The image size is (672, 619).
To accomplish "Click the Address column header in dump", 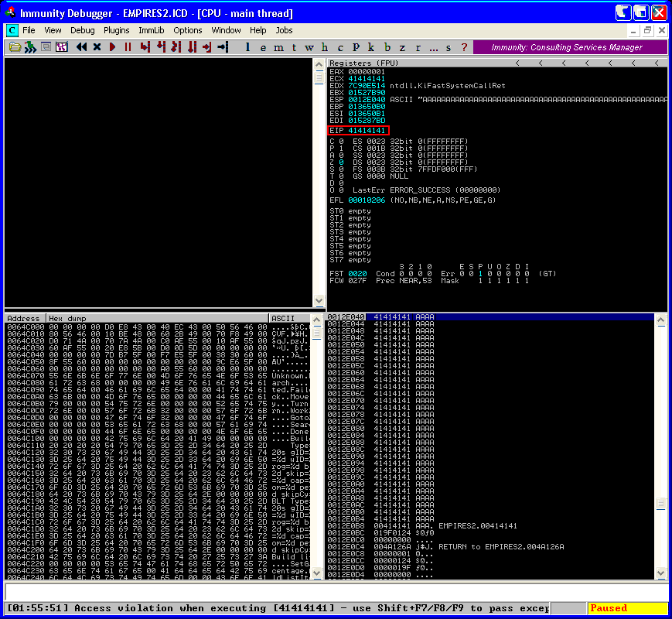I will (25, 318).
